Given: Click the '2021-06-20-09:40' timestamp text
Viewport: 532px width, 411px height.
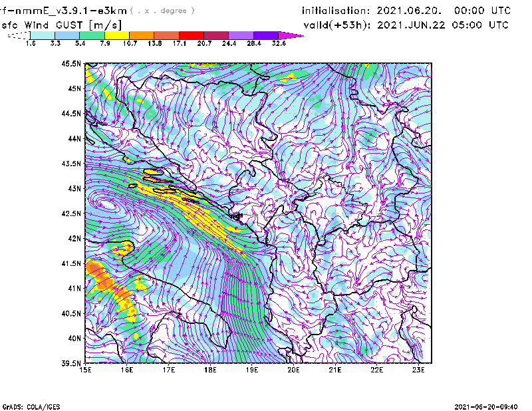Looking at the screenshot, I should 486,407.
